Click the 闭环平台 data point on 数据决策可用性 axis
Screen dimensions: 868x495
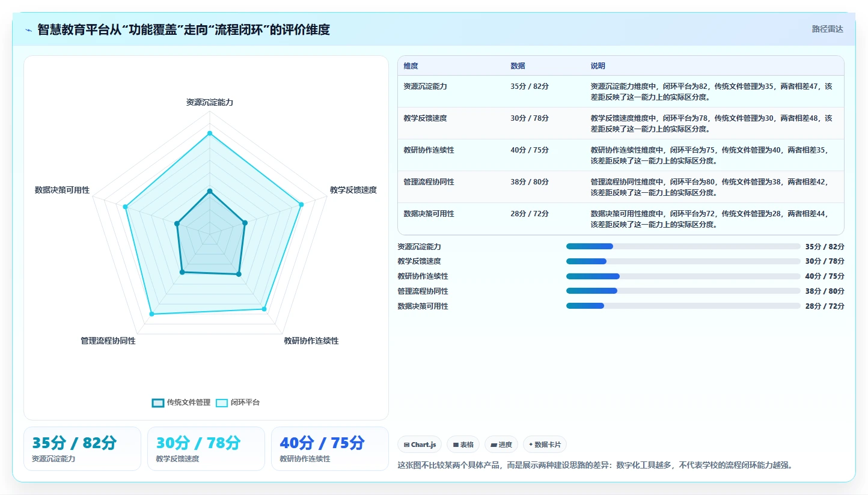(126, 207)
